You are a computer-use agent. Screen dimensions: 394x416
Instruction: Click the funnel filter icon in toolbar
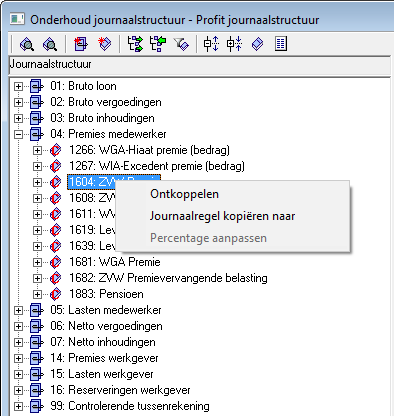[181, 44]
